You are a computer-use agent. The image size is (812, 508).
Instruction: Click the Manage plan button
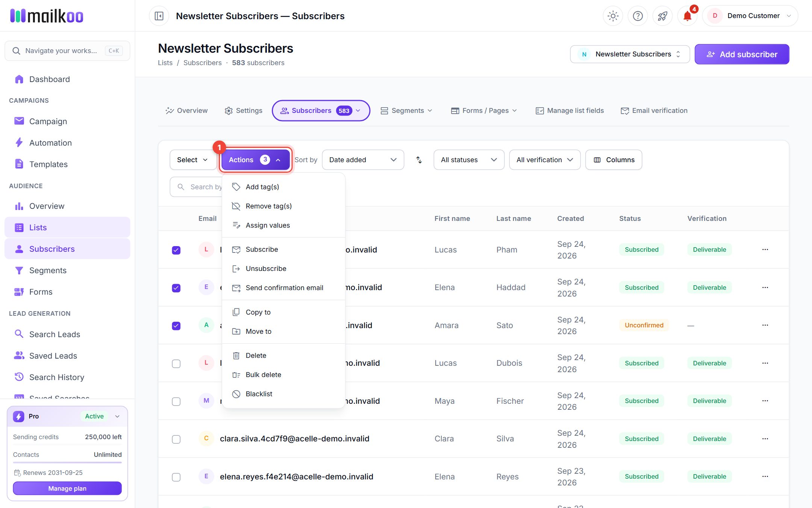[67, 488]
